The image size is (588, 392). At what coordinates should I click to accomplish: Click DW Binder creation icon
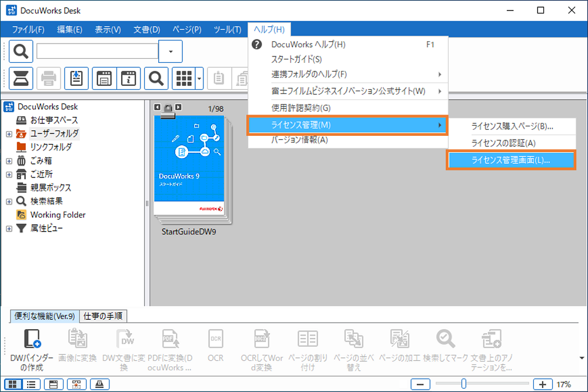32,339
